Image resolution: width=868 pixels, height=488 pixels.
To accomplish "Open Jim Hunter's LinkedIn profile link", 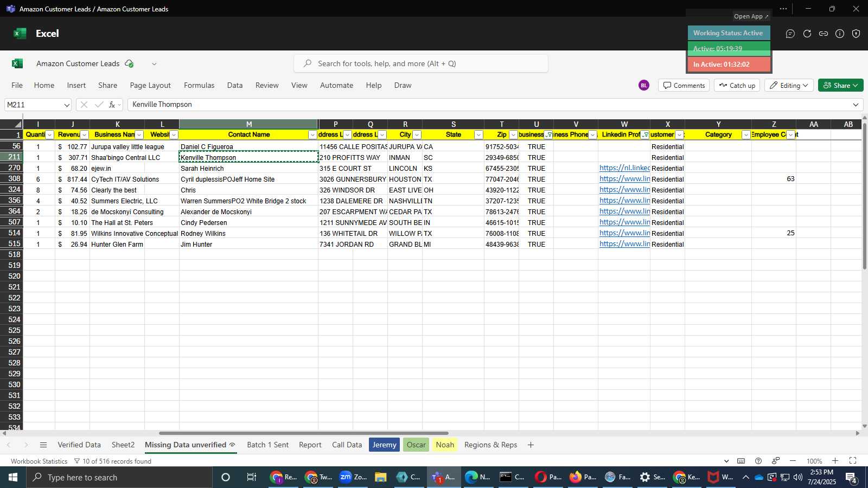I will (x=624, y=244).
